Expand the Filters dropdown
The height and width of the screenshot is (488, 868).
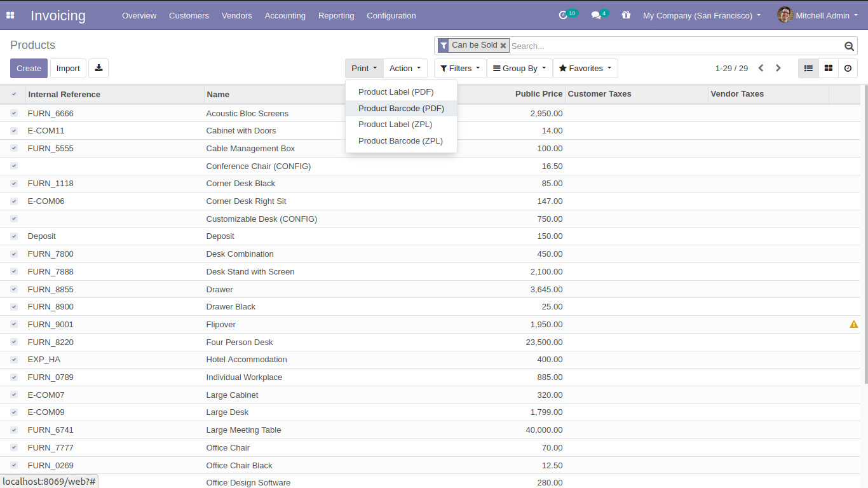460,69
